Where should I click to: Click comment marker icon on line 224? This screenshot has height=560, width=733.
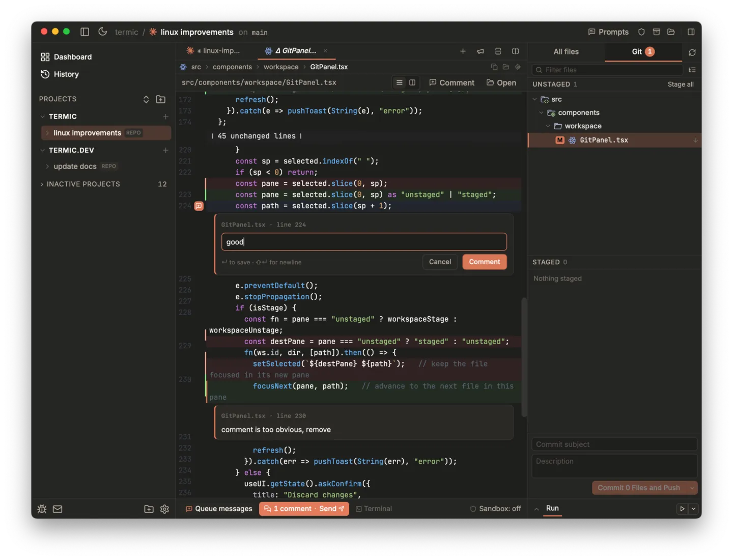click(199, 206)
